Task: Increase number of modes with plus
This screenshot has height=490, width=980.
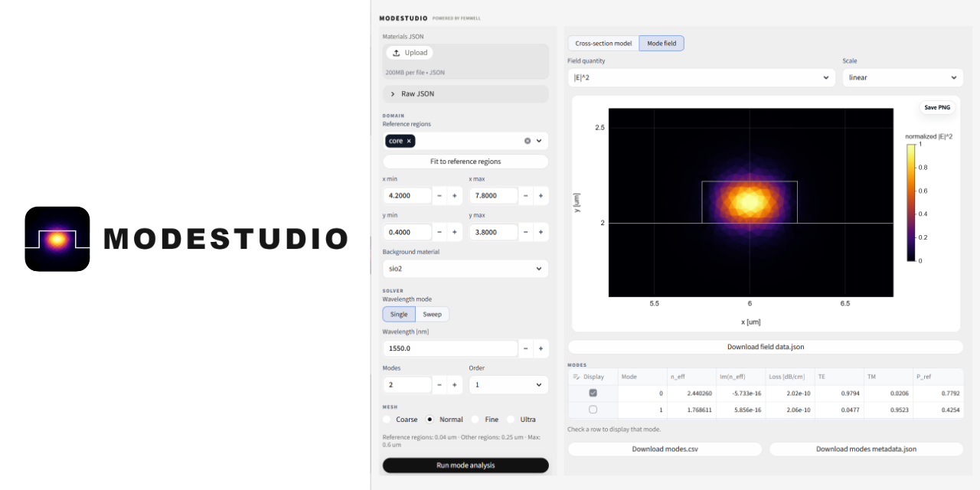Action: click(455, 384)
